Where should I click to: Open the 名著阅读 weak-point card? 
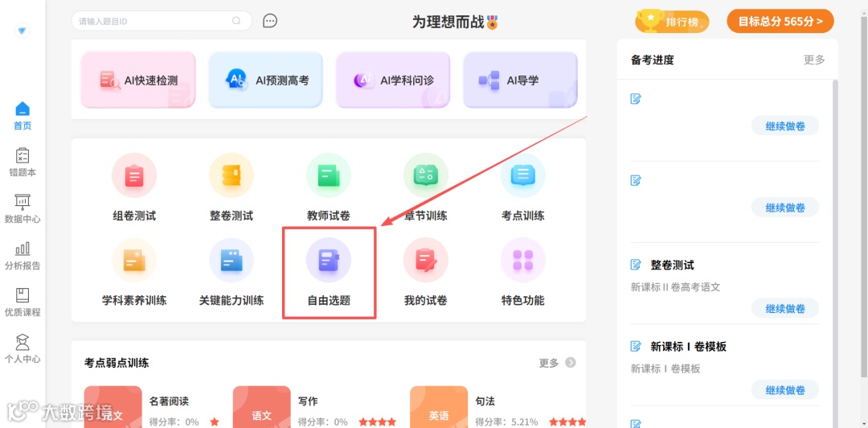[x=152, y=407]
